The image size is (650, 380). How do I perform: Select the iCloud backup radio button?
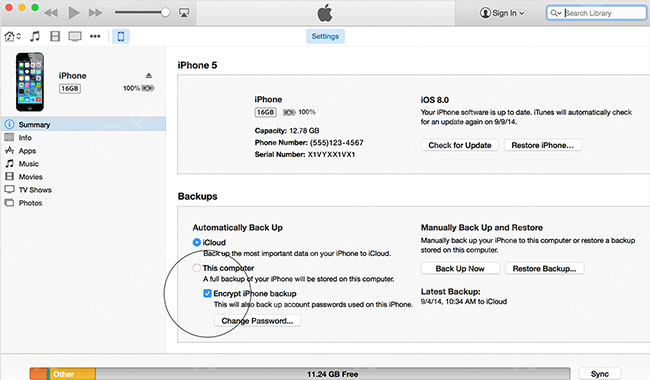tap(197, 242)
